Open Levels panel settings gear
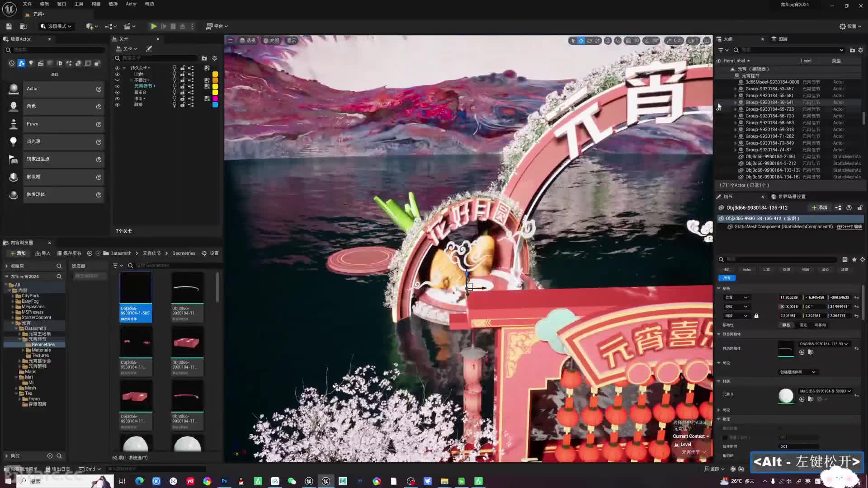The width and height of the screenshot is (868, 488). click(x=215, y=58)
